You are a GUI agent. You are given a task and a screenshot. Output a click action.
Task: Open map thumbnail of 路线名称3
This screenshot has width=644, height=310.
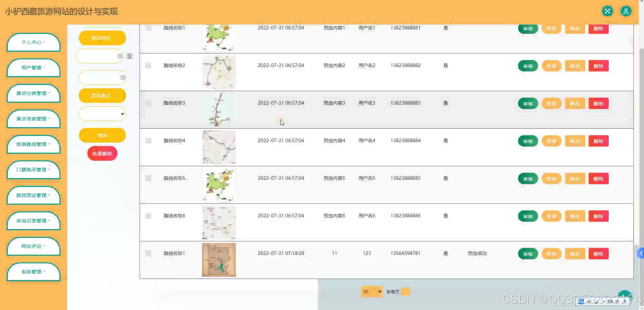pyautogui.click(x=219, y=110)
